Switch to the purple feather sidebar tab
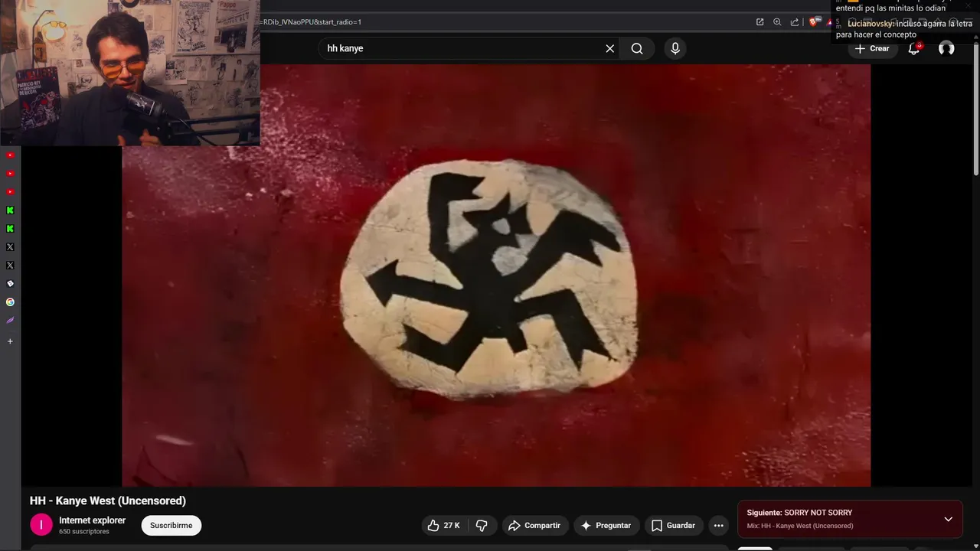 10,321
